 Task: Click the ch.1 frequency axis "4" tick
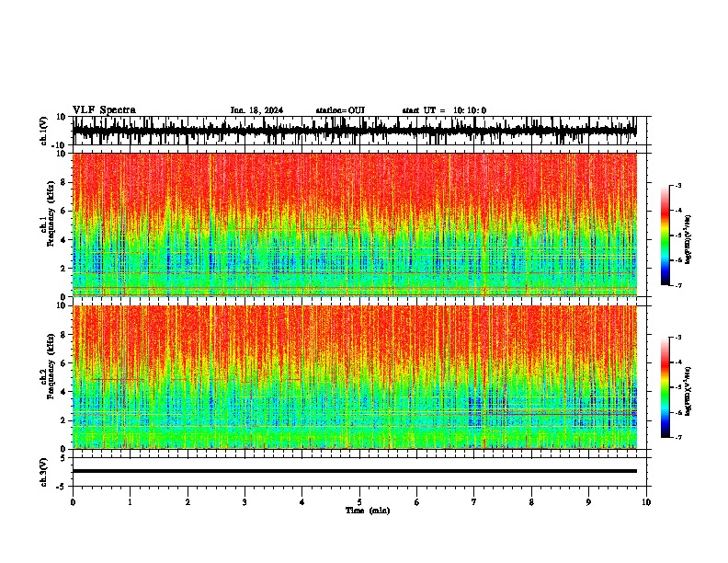[64, 240]
